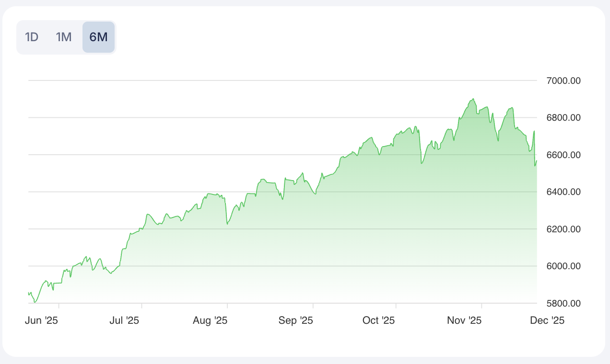Click the 5800.00 price label
The image size is (610, 364).
pos(563,303)
